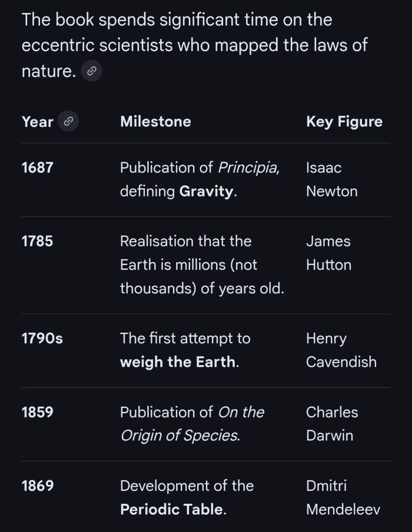Click the Milestone column header
Screen dimensions: 412x532
156,122
